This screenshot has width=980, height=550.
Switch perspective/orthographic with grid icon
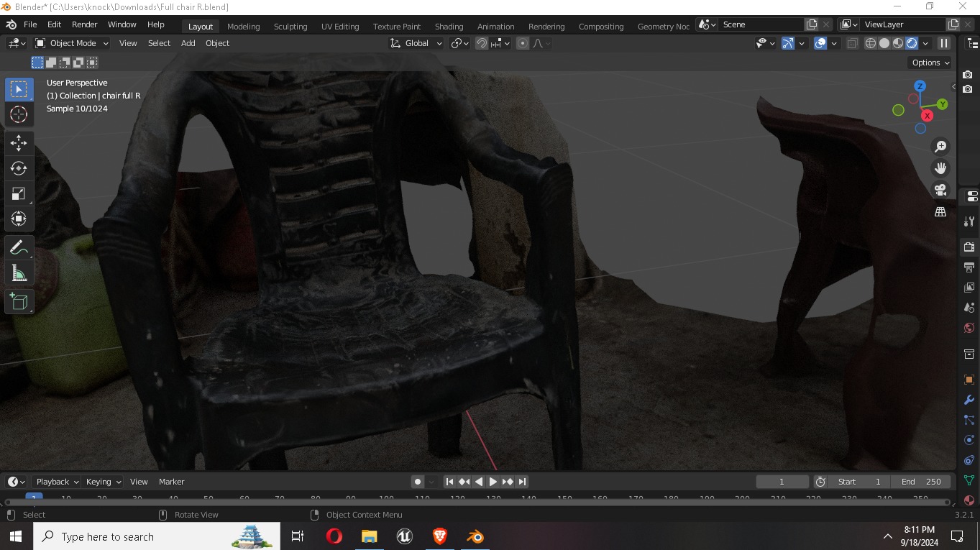pos(940,211)
